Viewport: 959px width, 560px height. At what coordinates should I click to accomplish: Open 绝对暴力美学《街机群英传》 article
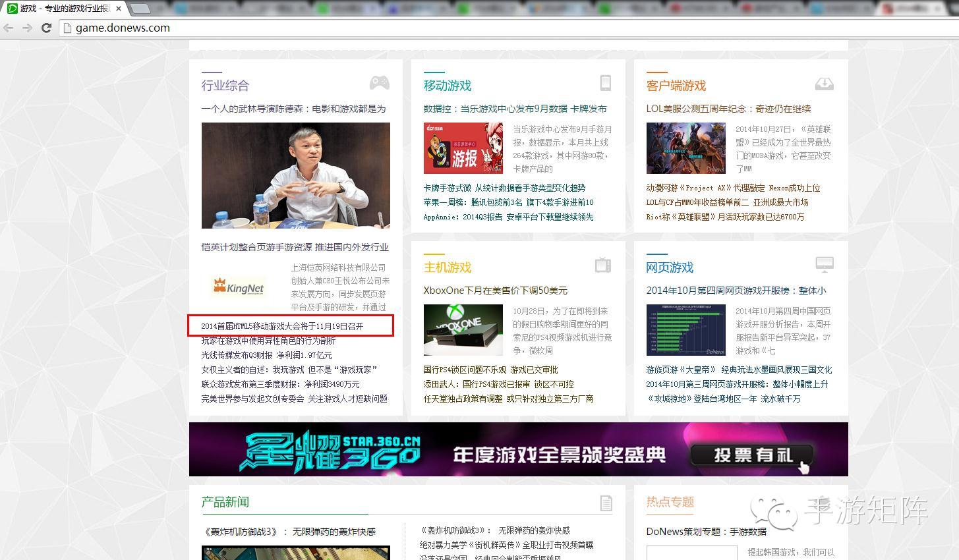coord(507,545)
